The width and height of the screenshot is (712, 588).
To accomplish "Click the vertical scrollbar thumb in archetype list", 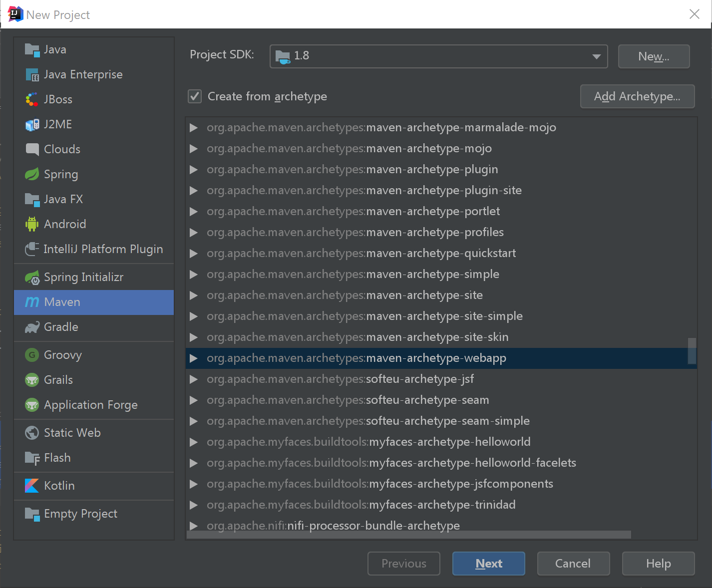I will [x=692, y=351].
